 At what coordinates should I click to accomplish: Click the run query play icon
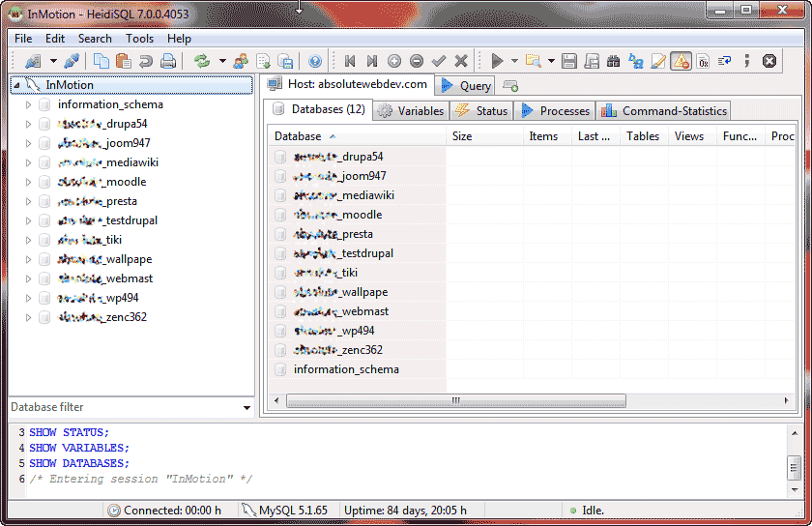click(497, 61)
